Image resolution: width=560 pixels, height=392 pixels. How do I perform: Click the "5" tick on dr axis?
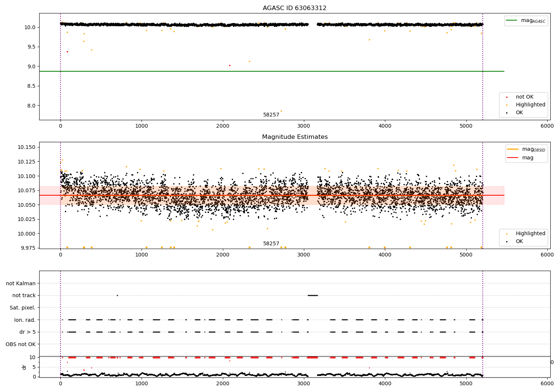pos(34,367)
